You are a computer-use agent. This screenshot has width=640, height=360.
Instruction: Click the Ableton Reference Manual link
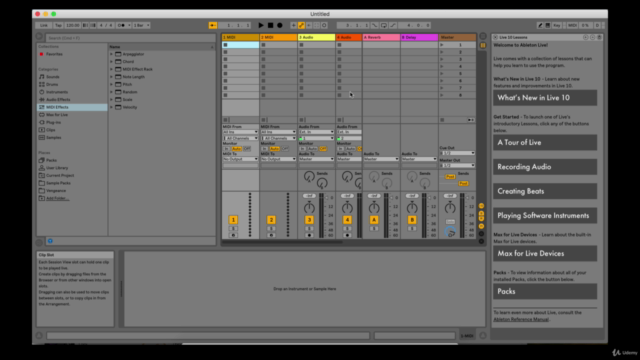click(x=521, y=319)
